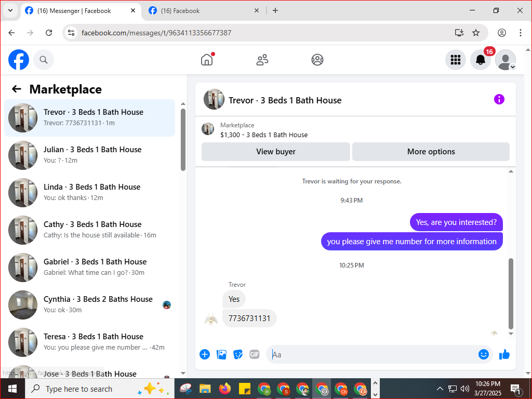Open the Groups icon in top navigation
532x399 pixels.
317,60
